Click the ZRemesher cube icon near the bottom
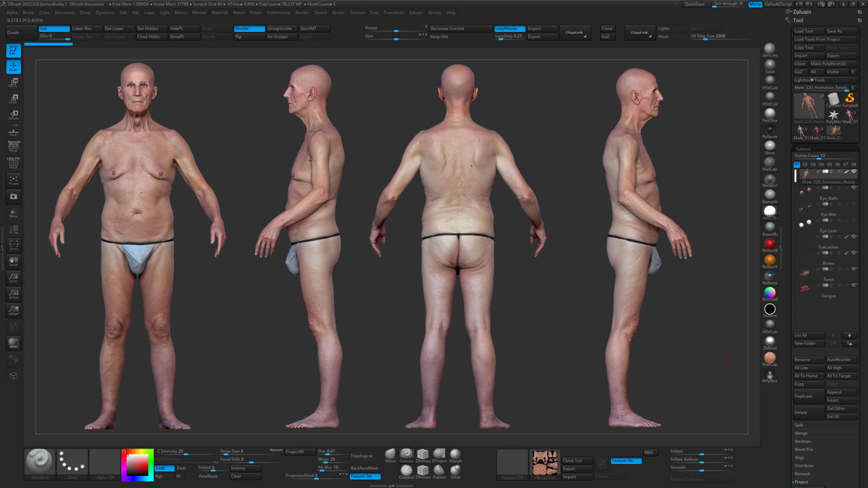 (x=423, y=454)
